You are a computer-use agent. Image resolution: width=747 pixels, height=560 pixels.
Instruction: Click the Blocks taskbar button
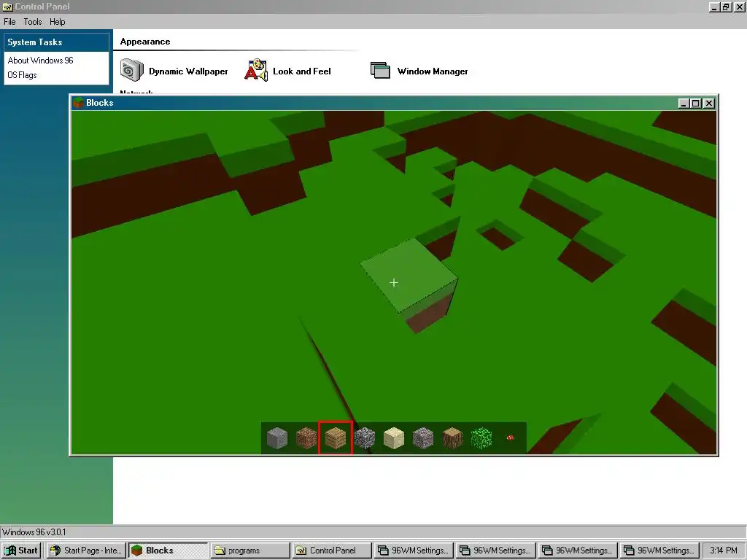(x=169, y=551)
